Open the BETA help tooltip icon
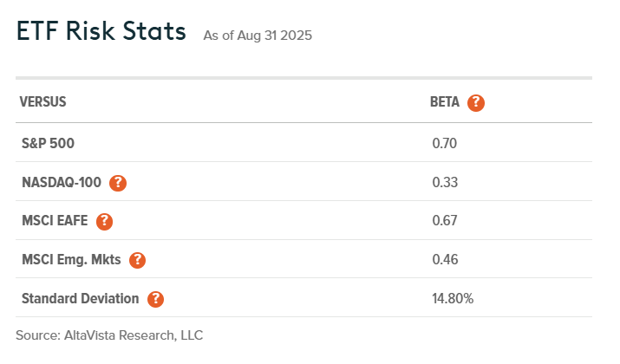 click(475, 102)
